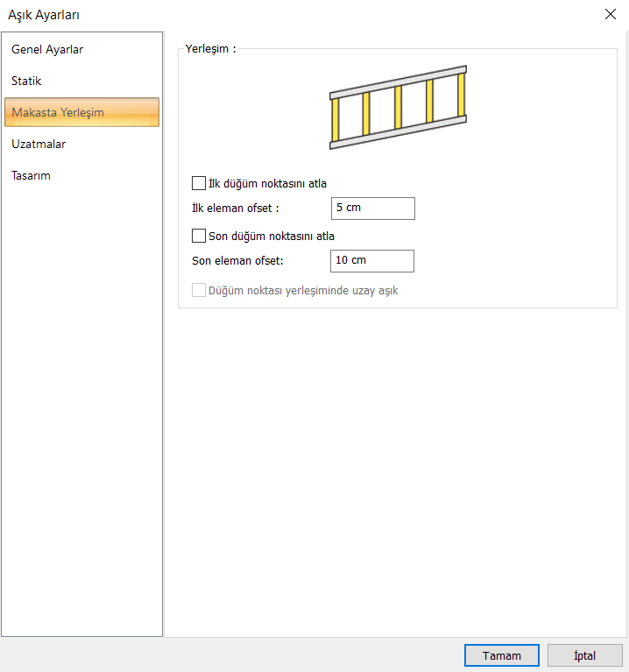Viewport: 629px width, 672px height.
Task: Click the 'Son eleman ofset:' label
Action: click(237, 261)
